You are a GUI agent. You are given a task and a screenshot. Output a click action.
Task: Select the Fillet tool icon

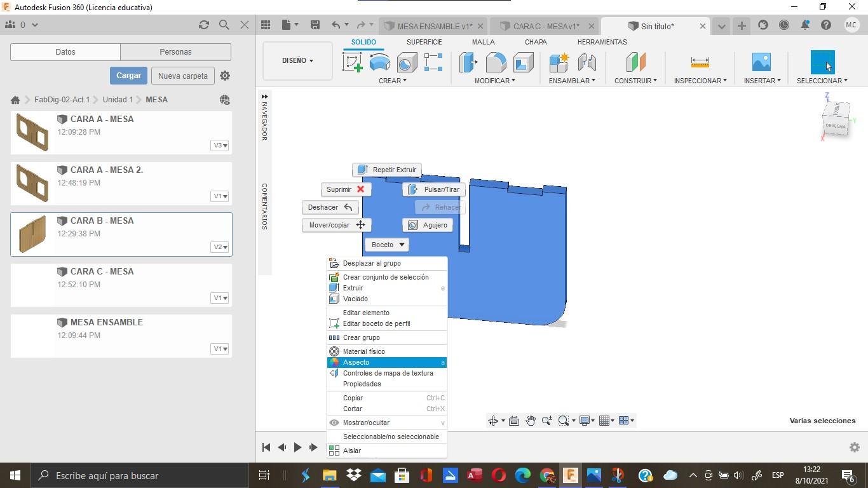pos(496,62)
